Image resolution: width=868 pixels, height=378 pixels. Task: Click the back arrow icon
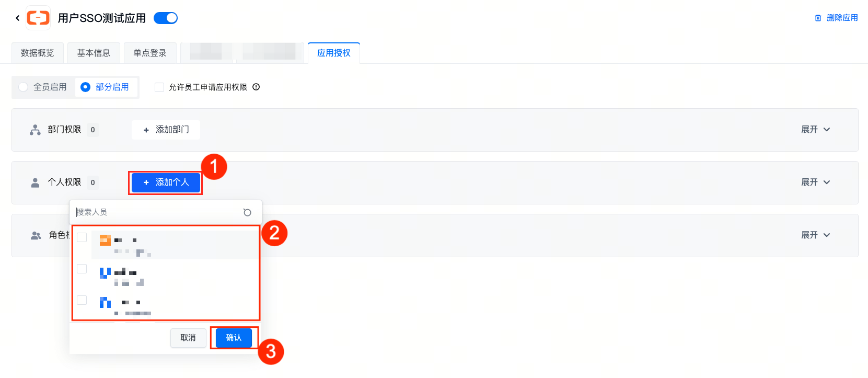(x=18, y=18)
